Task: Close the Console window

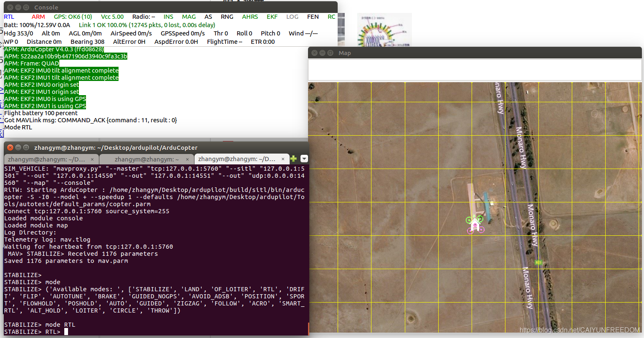Action: coord(10,8)
